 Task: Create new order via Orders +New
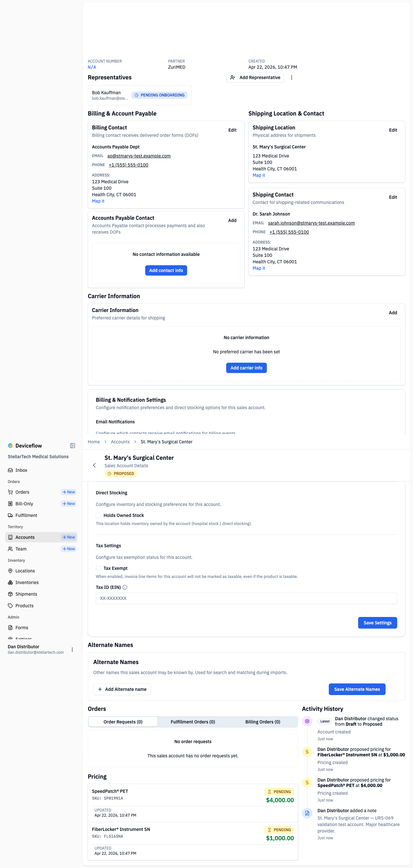(69, 492)
